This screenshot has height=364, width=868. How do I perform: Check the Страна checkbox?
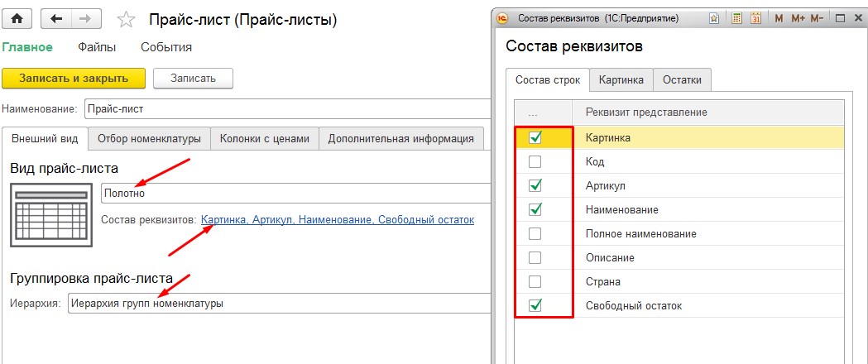click(x=535, y=281)
